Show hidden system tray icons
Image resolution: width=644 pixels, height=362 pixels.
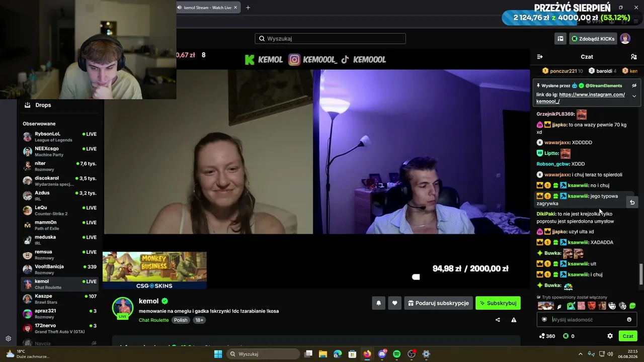581,354
